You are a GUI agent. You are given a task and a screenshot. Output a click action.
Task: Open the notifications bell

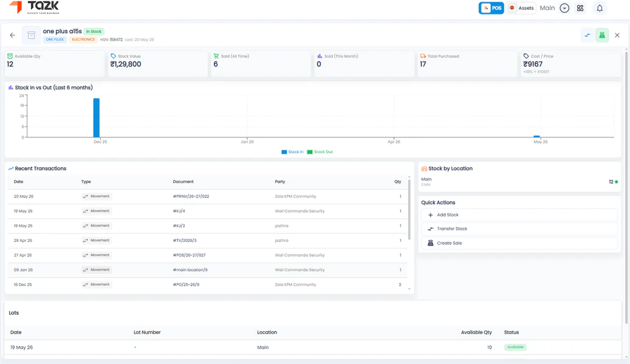pyautogui.click(x=600, y=8)
